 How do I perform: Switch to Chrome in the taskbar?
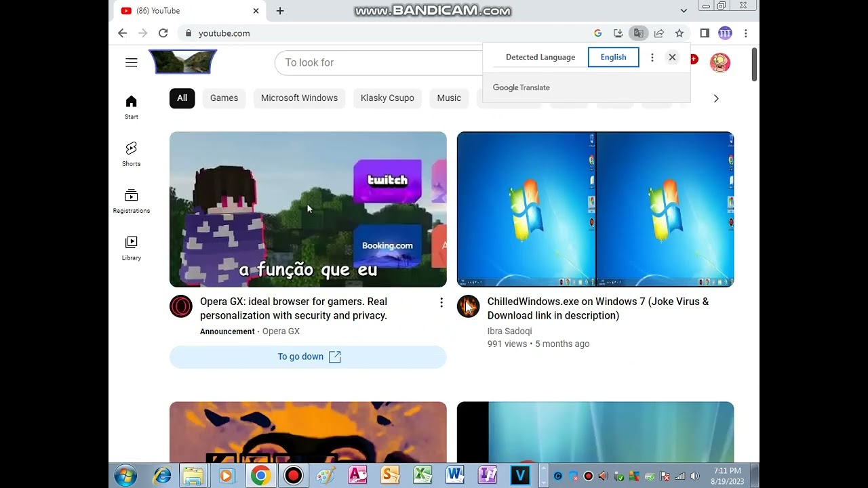260,476
